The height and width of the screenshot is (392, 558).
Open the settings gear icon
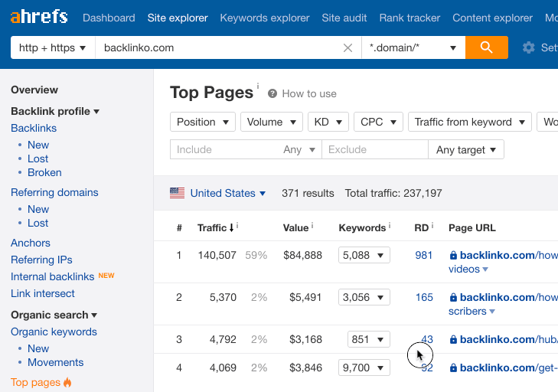click(528, 47)
